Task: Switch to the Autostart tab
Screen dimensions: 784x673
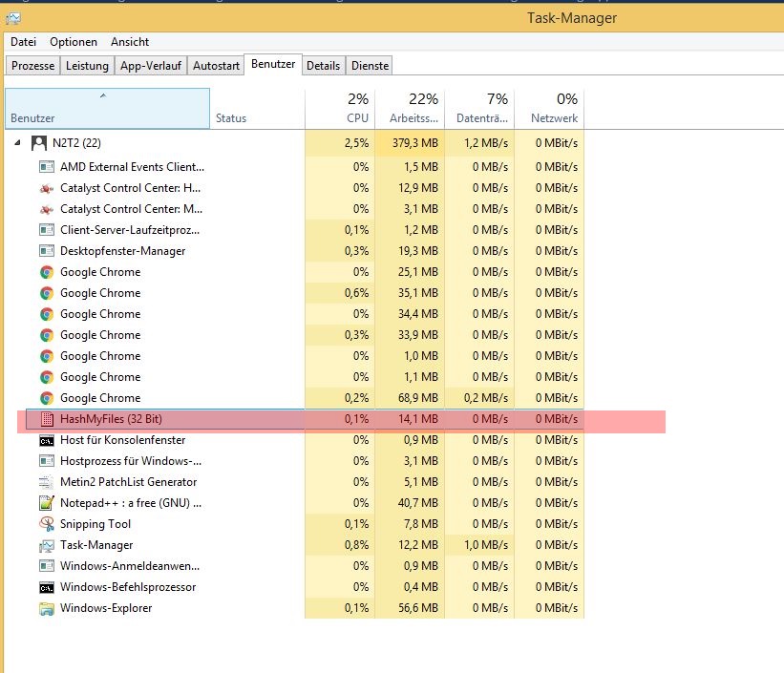Action: coord(216,66)
